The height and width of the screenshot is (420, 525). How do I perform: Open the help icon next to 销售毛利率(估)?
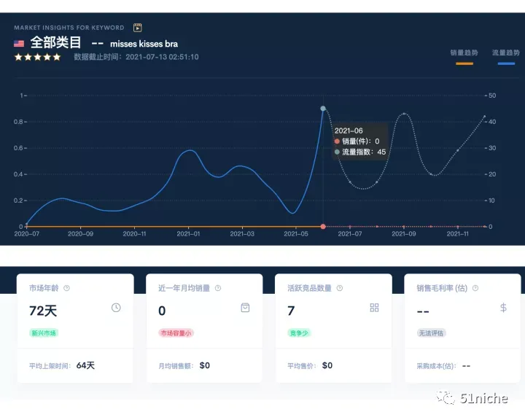pyautogui.click(x=475, y=288)
